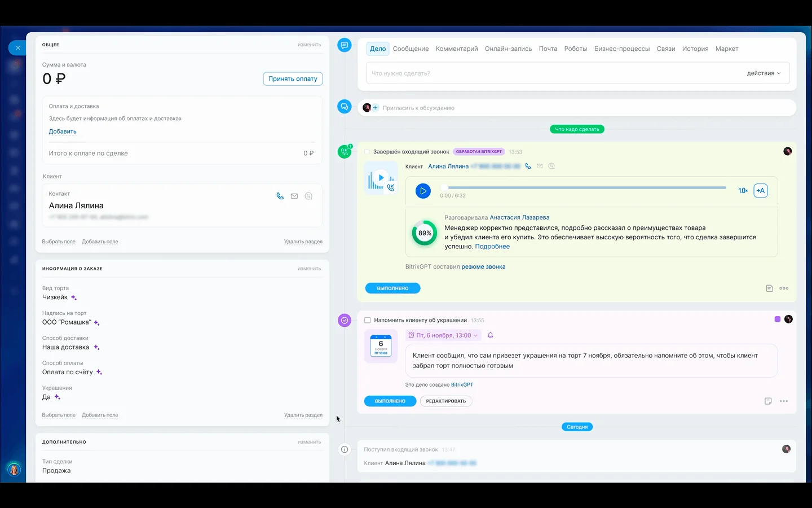Email the contact Алина Лялина in the card
Viewport: 812px width, 508px height.
294,196
